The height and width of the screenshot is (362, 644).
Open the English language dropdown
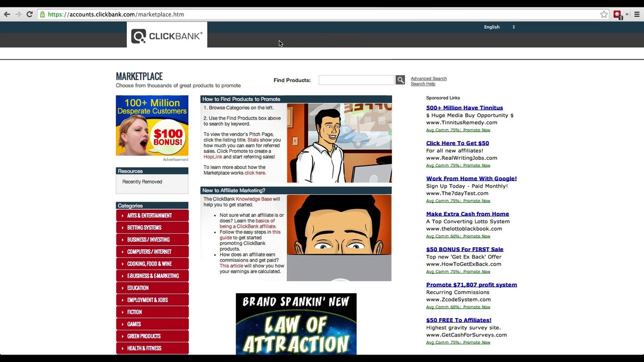(x=499, y=27)
